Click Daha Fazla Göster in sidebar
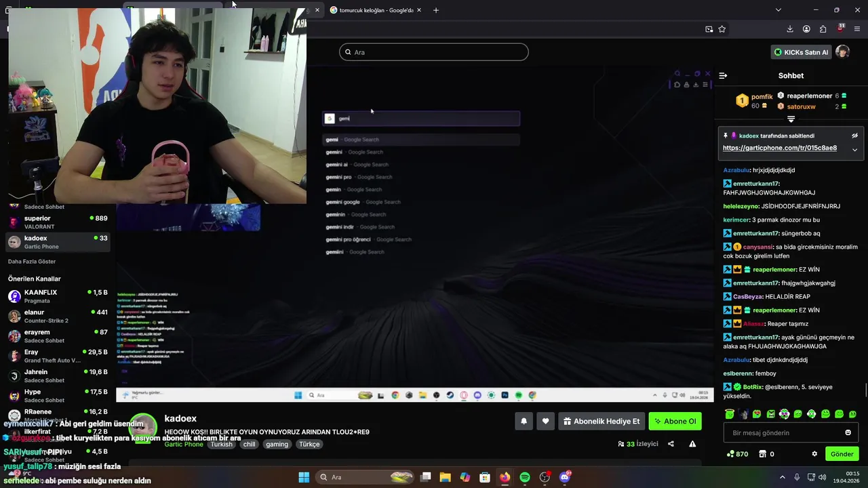This screenshot has height=488, width=868. pyautogui.click(x=32, y=262)
